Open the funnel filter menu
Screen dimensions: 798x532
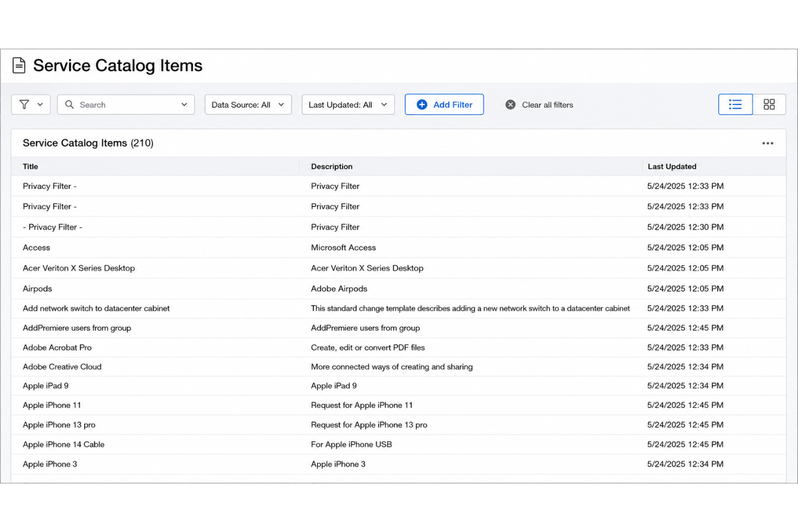[31, 105]
